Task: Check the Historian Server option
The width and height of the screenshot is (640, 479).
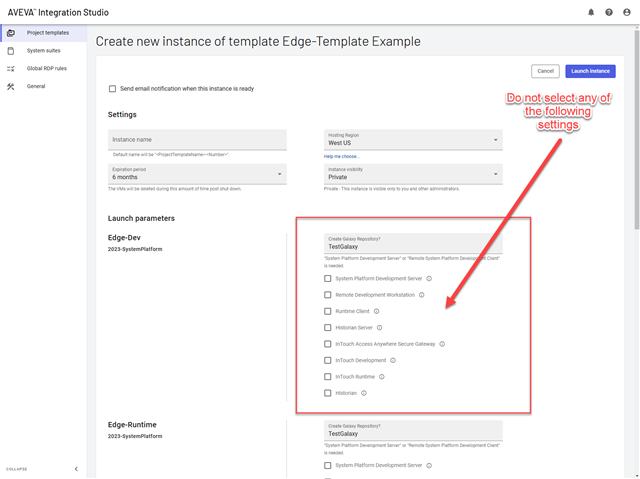Action: coord(327,328)
